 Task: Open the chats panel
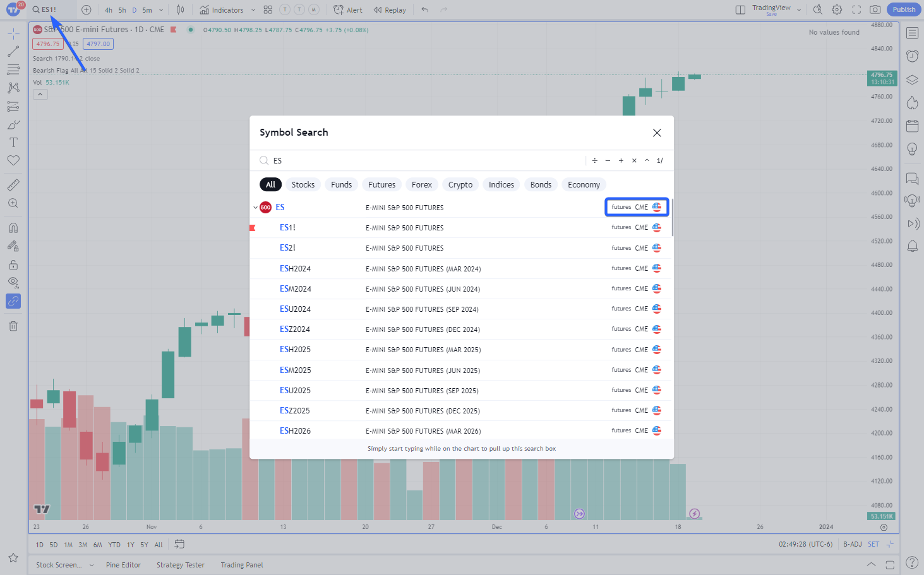[912, 178]
